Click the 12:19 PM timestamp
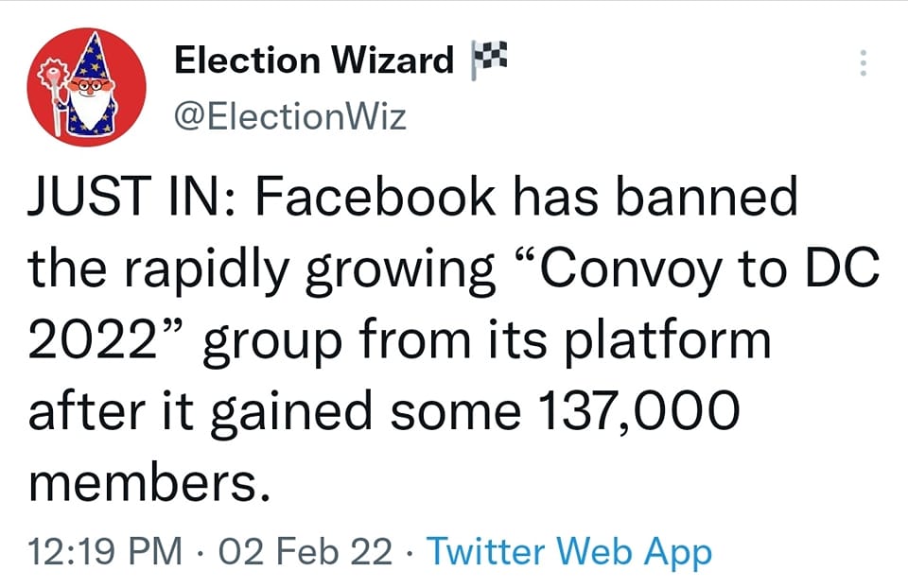Image resolution: width=908 pixels, height=588 pixels. pos(105,551)
